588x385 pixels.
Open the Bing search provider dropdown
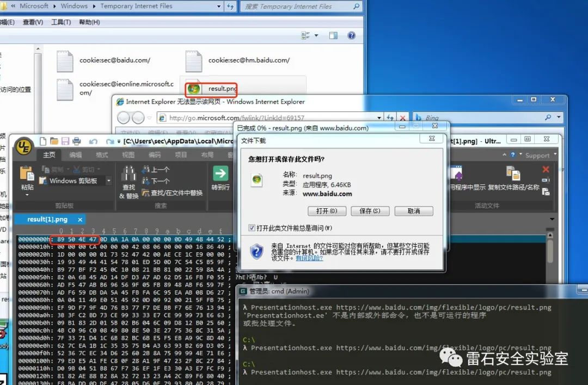tap(559, 117)
